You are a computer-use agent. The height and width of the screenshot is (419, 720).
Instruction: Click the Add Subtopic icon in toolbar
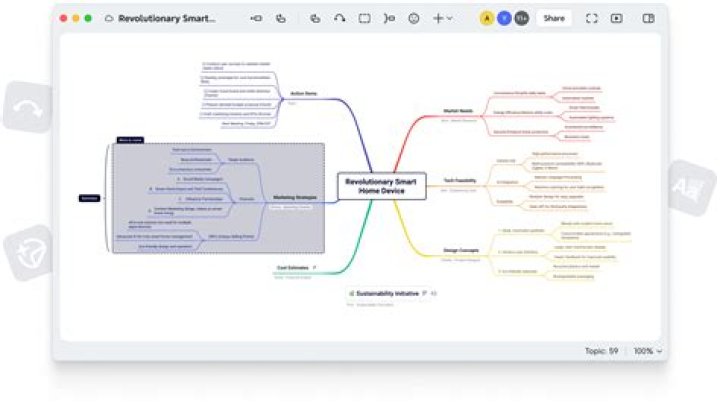(281, 18)
